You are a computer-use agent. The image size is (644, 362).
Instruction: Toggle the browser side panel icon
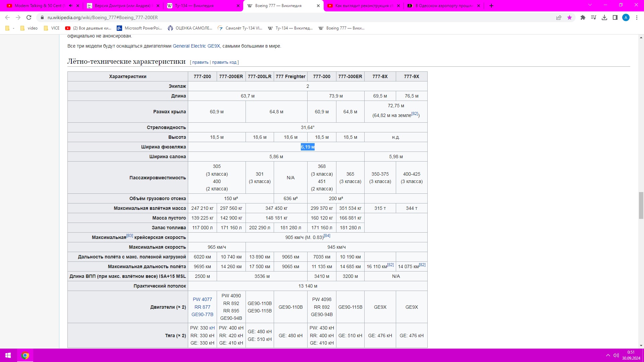[615, 17]
